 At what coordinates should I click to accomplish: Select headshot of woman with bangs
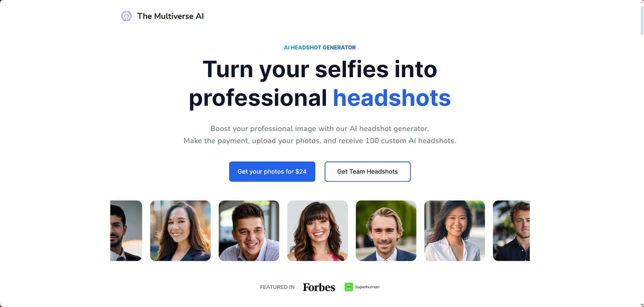(x=317, y=231)
